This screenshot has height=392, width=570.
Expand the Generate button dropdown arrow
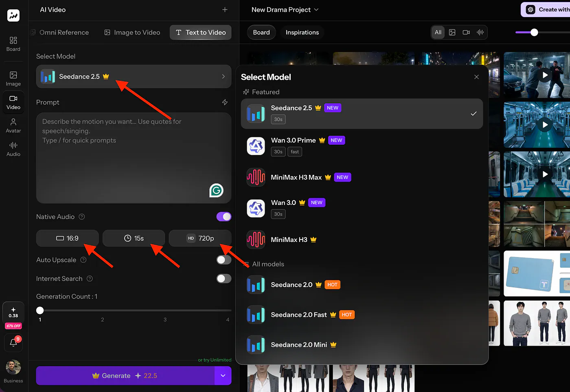(223, 376)
